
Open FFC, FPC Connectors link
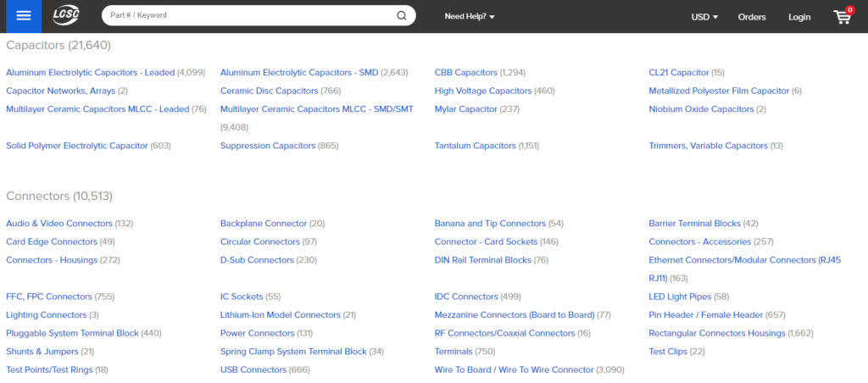coord(49,297)
